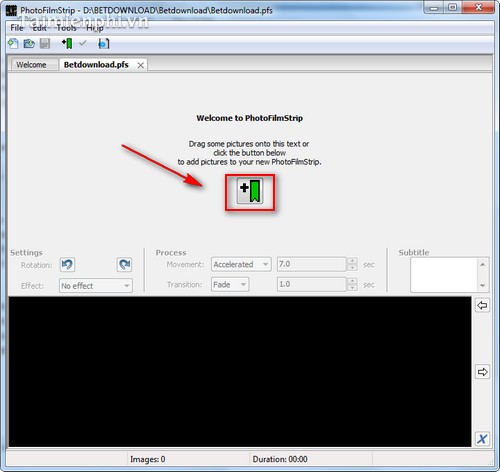The image size is (500, 472).
Task: Decrease the movement duration stepper
Action: pyautogui.click(x=352, y=268)
